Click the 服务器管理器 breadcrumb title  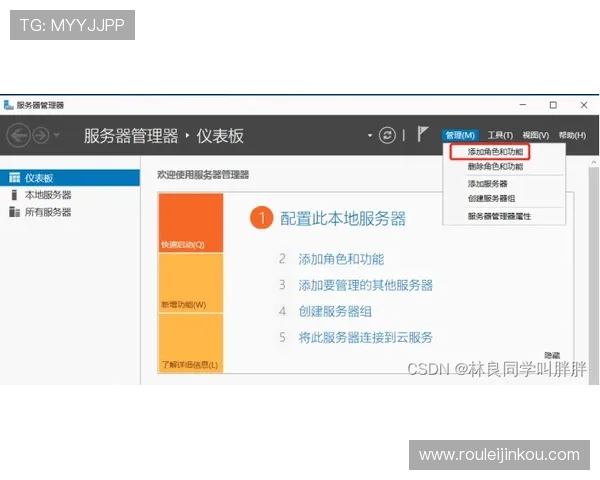click(131, 136)
